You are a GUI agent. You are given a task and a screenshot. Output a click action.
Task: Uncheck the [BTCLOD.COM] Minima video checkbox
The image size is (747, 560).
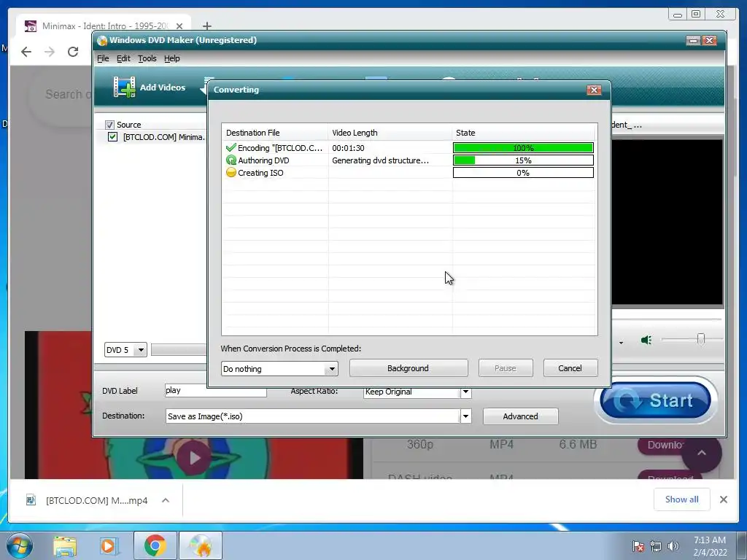click(x=112, y=137)
